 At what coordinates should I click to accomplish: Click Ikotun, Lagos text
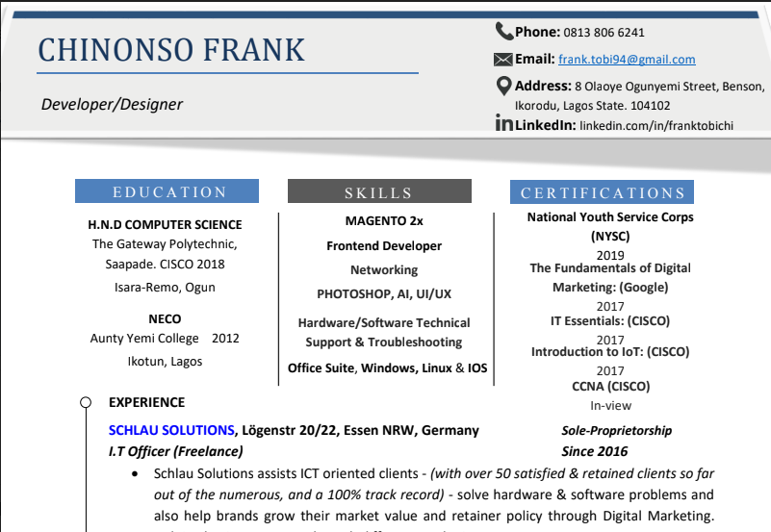click(x=165, y=362)
